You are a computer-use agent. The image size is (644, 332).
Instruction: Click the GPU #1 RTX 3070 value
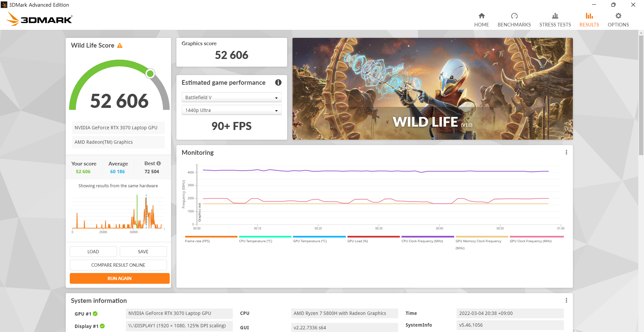pos(179,313)
